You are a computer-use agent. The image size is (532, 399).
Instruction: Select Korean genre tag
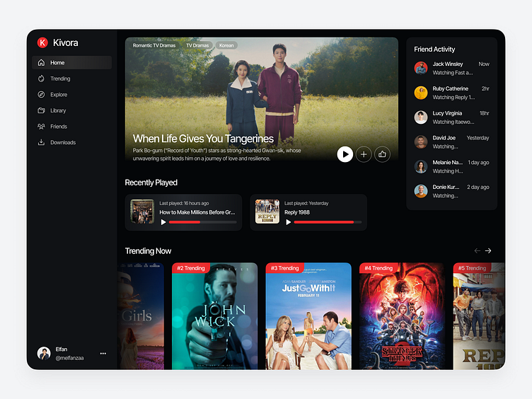[x=226, y=45]
